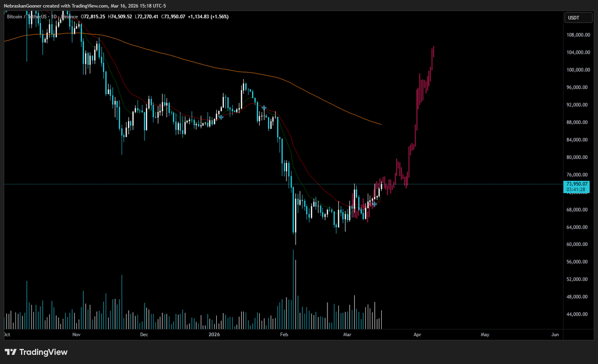This screenshot has width=598, height=364.
Task: Click the Nov label on time axis
Action: 76,335
